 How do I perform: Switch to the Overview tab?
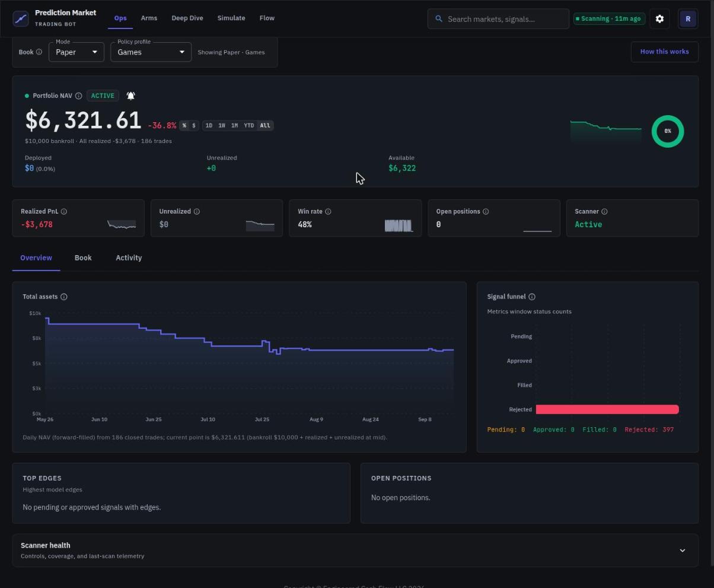pos(36,258)
